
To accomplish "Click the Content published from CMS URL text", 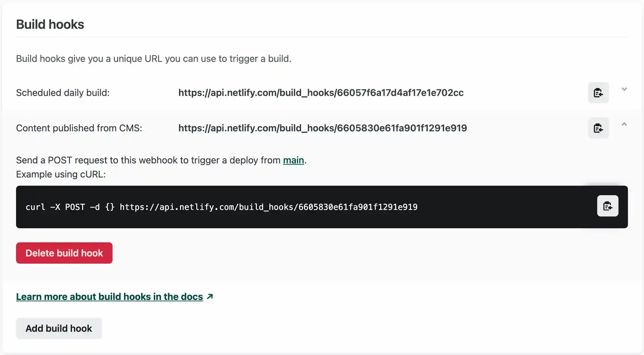I will tap(322, 128).
